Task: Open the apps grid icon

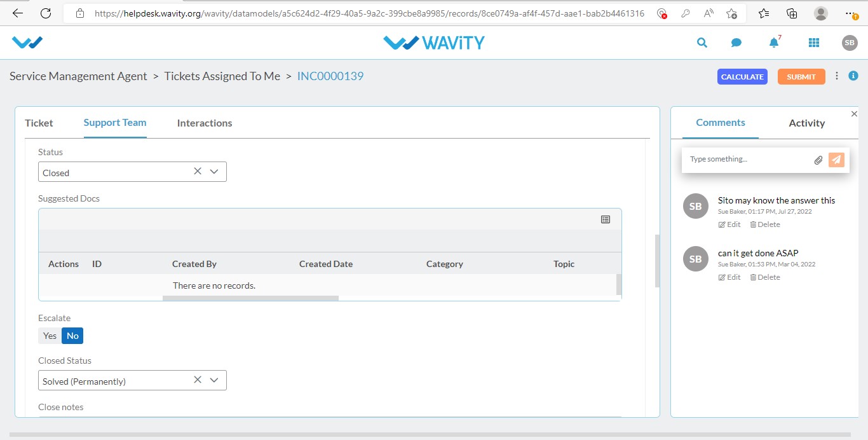Action: click(813, 43)
